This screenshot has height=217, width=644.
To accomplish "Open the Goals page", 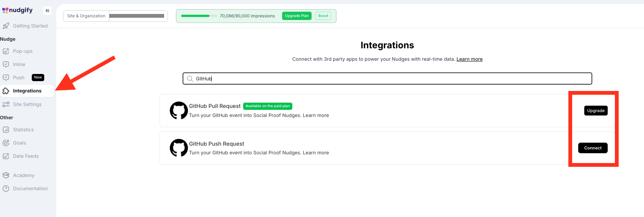I will click(19, 143).
